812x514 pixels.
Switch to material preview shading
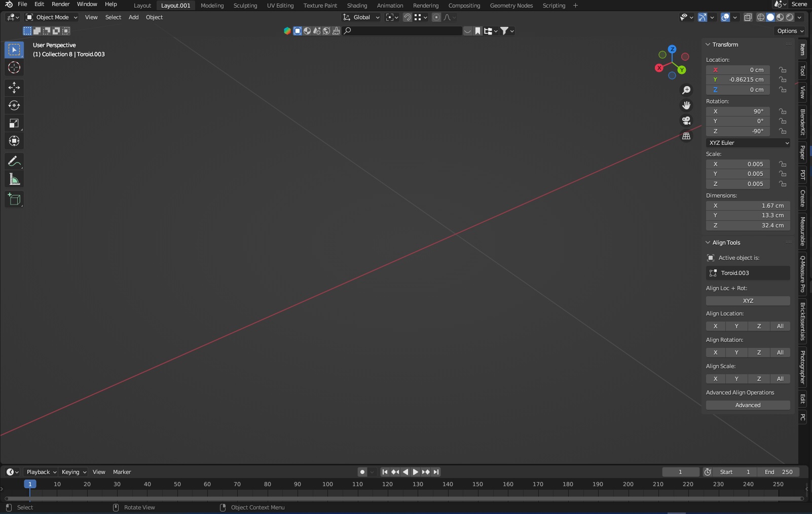780,17
